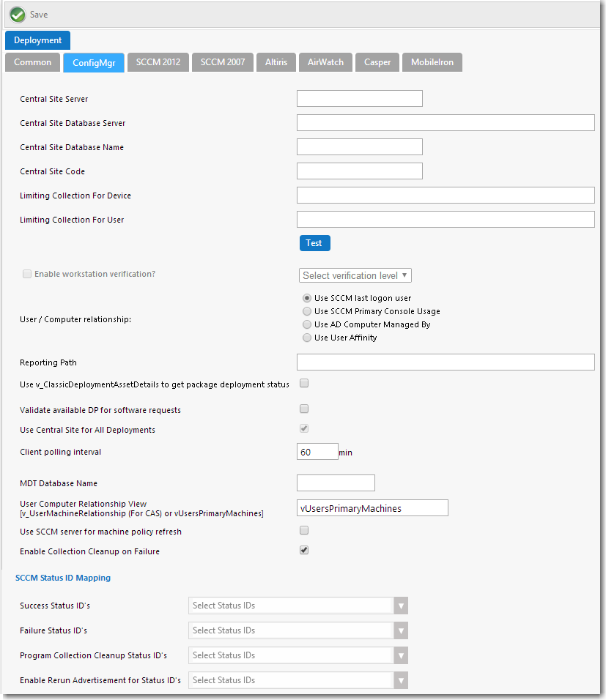Click the Save label in toolbar
The image size is (606, 700).
click(39, 15)
